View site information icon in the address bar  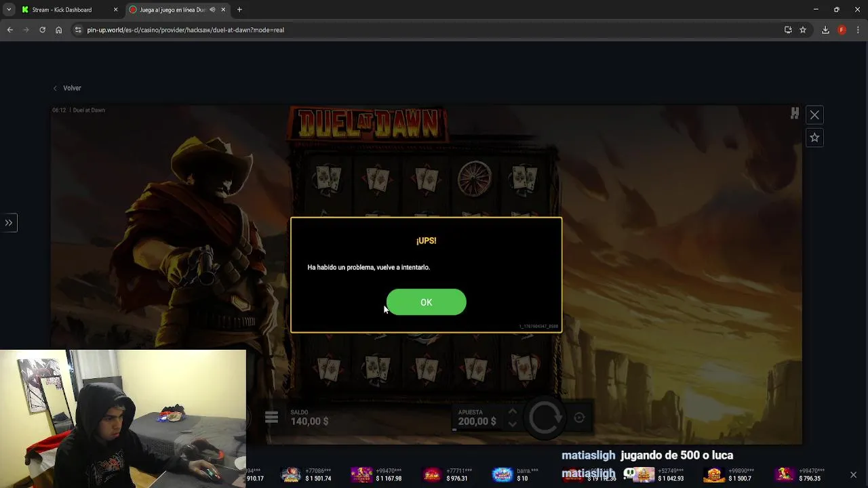[78, 30]
